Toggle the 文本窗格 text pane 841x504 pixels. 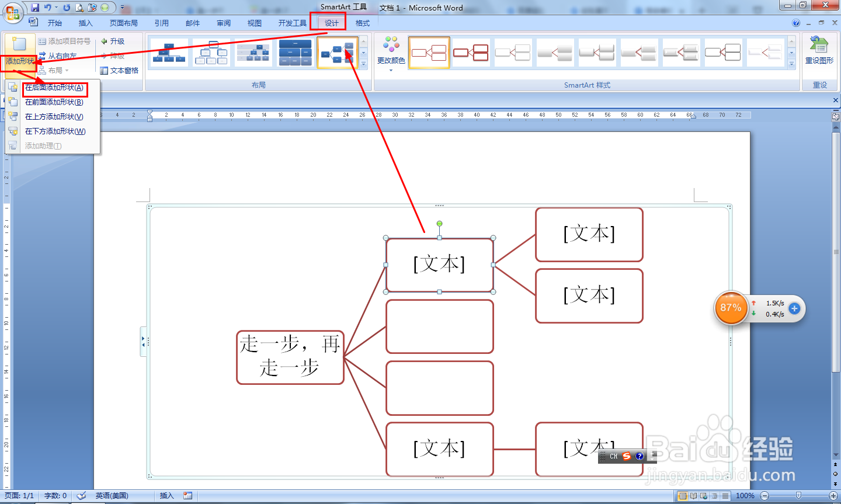(x=119, y=71)
